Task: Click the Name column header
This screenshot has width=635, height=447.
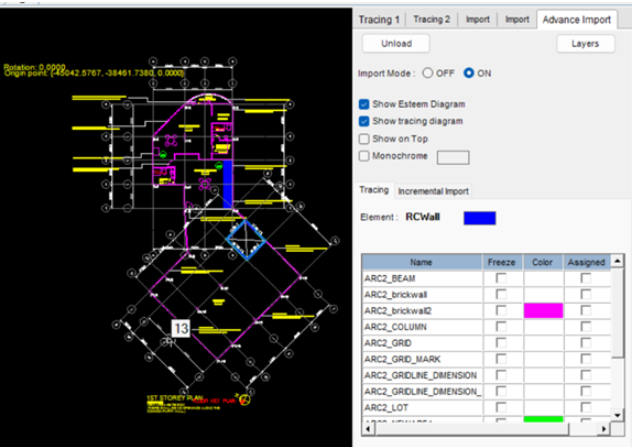Action: click(421, 262)
